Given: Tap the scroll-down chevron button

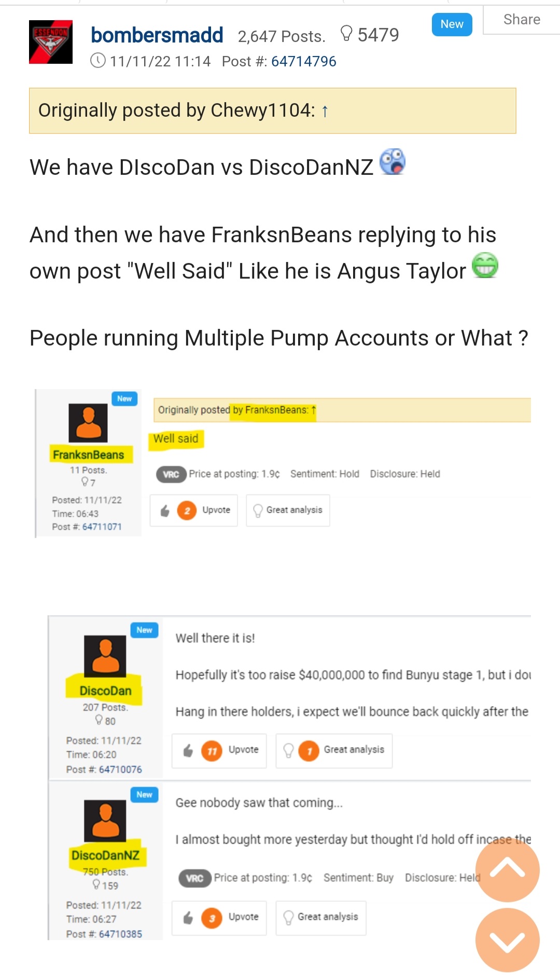Looking at the screenshot, I should pos(507,940).
